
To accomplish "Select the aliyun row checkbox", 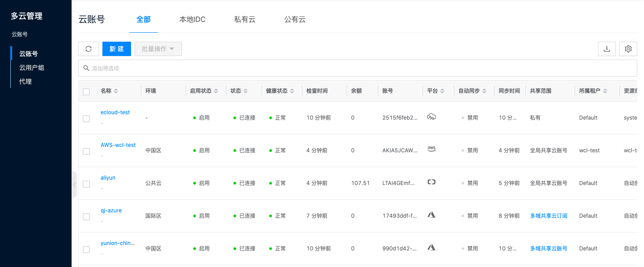I will [86, 184].
